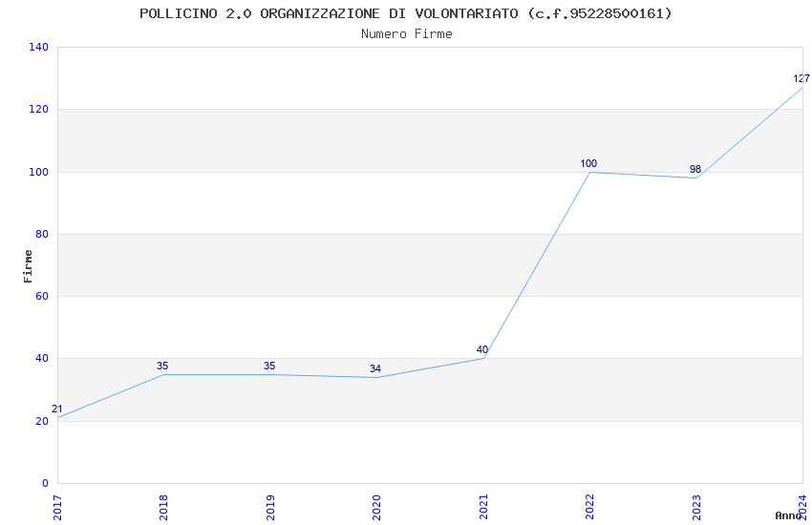Click the x-axis tick 2019

coord(270,507)
